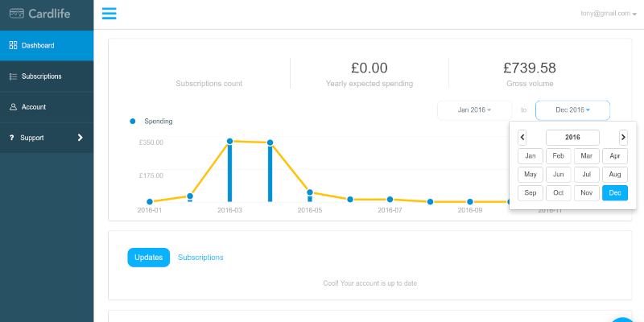Switch to the Updates tab

[148, 258]
